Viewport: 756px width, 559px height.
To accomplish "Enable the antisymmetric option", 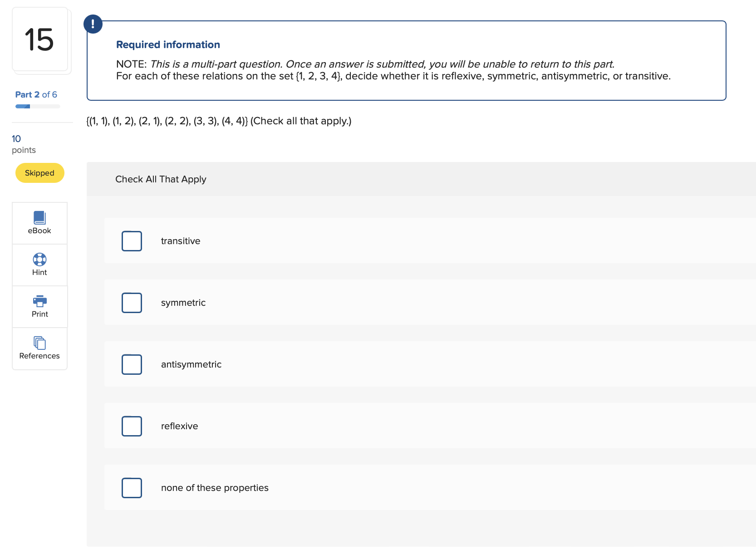I will pos(132,364).
